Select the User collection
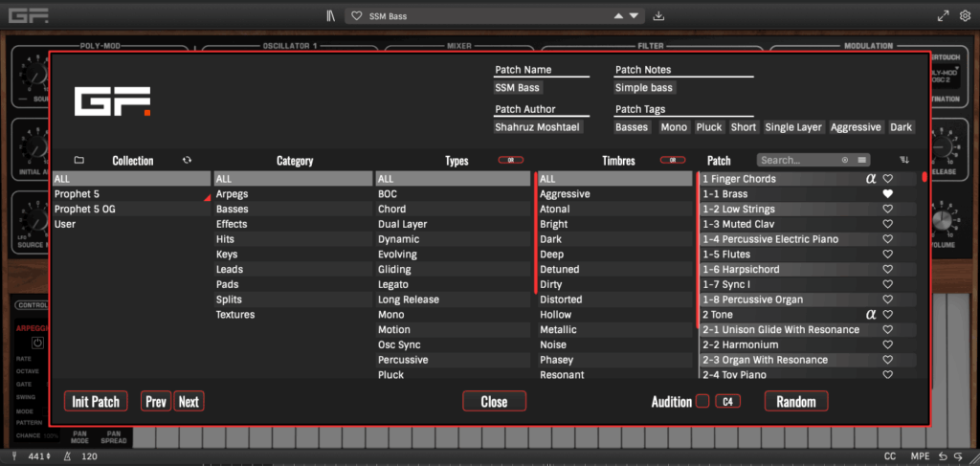980x466 pixels. point(131,224)
